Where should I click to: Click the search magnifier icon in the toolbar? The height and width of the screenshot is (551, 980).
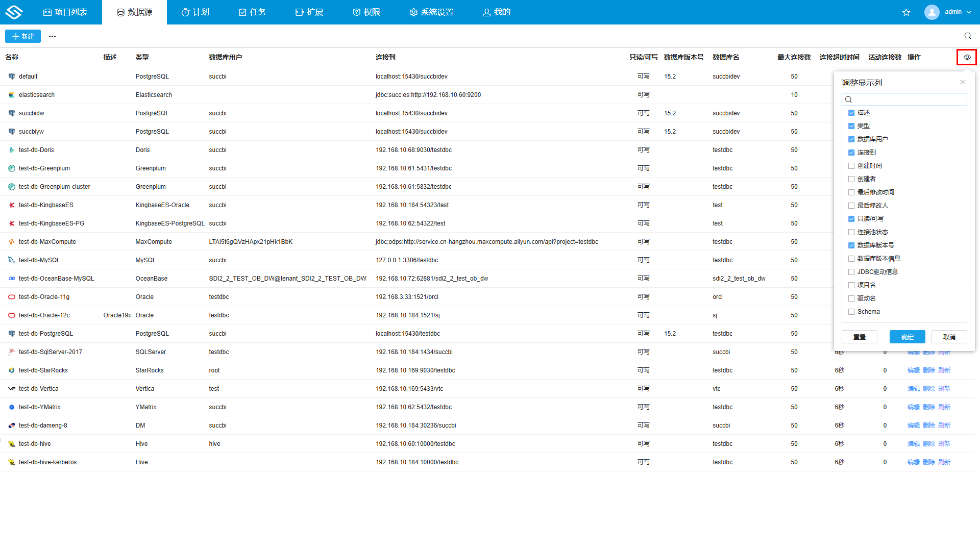967,36
